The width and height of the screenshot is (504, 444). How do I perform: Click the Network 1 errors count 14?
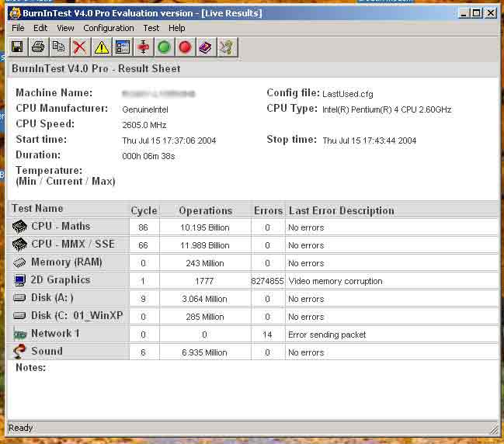click(x=267, y=335)
